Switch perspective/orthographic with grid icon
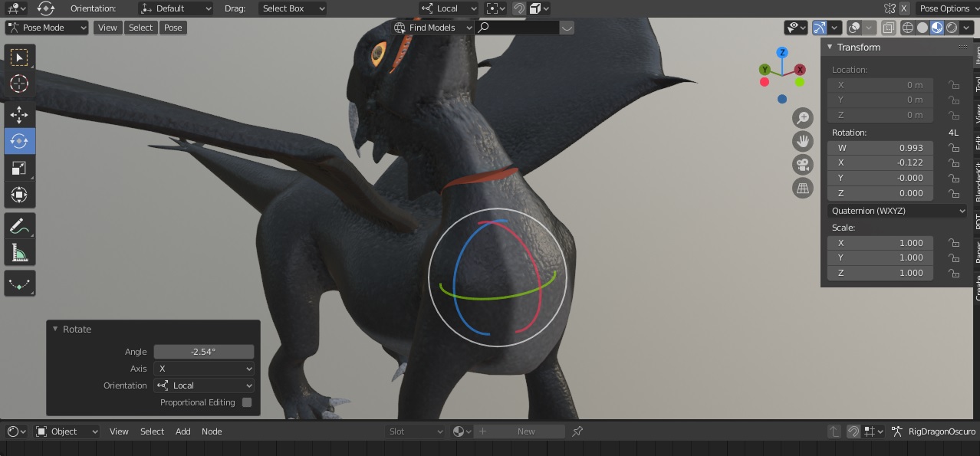980x456 pixels. pos(803,189)
